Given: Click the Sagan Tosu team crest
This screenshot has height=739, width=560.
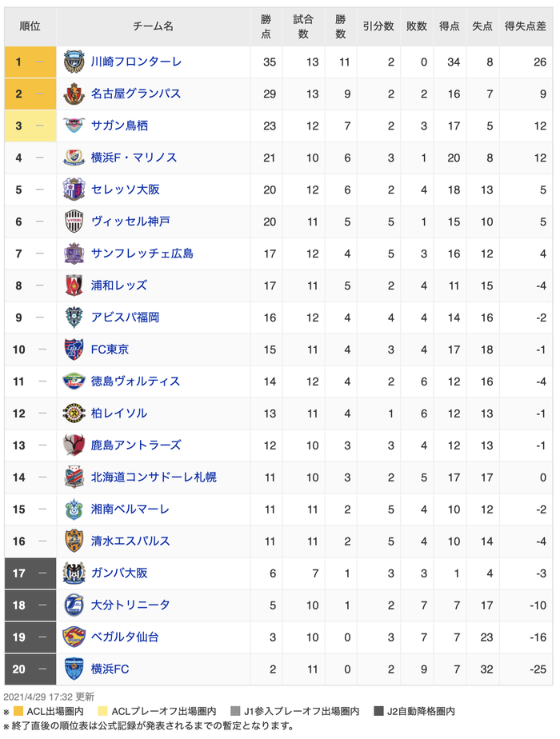Looking at the screenshot, I should [x=74, y=126].
